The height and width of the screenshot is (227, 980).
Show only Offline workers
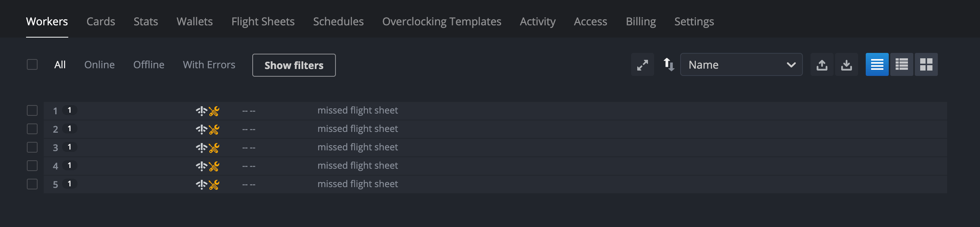[x=149, y=65]
